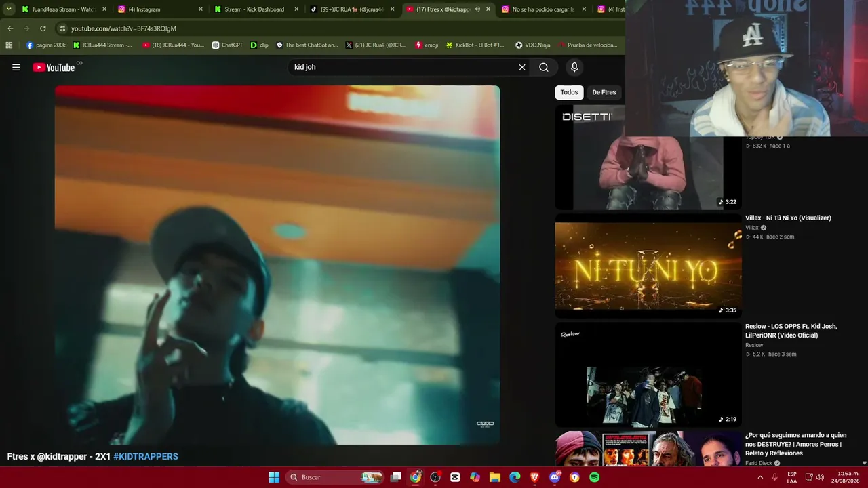This screenshot has width=868, height=488.
Task: Open the Reslow channel name
Action: click(754, 345)
